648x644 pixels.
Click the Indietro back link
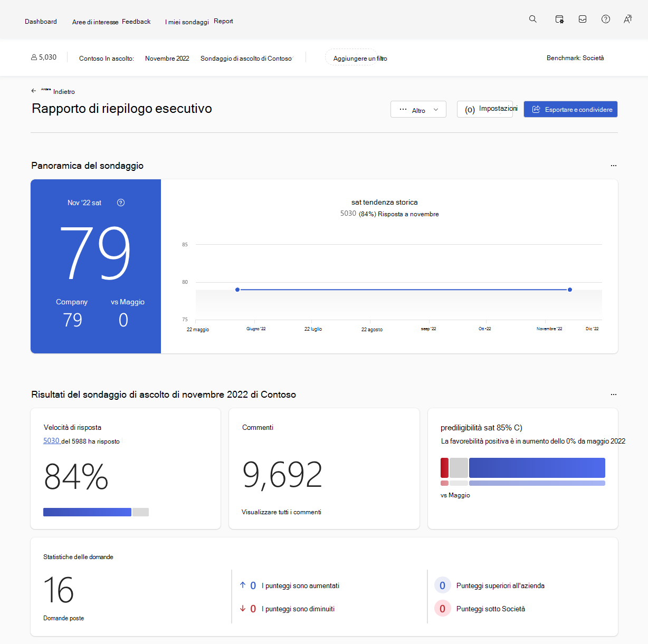[64, 92]
